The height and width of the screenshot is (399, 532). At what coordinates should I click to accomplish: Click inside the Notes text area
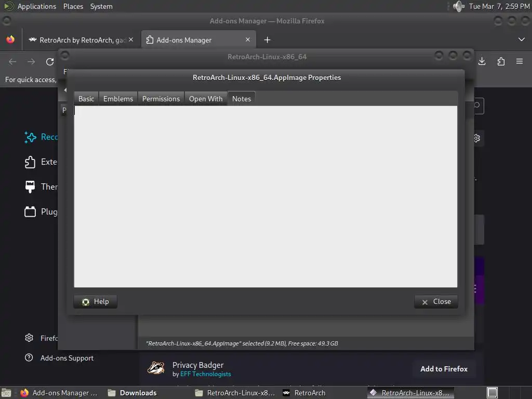265,196
